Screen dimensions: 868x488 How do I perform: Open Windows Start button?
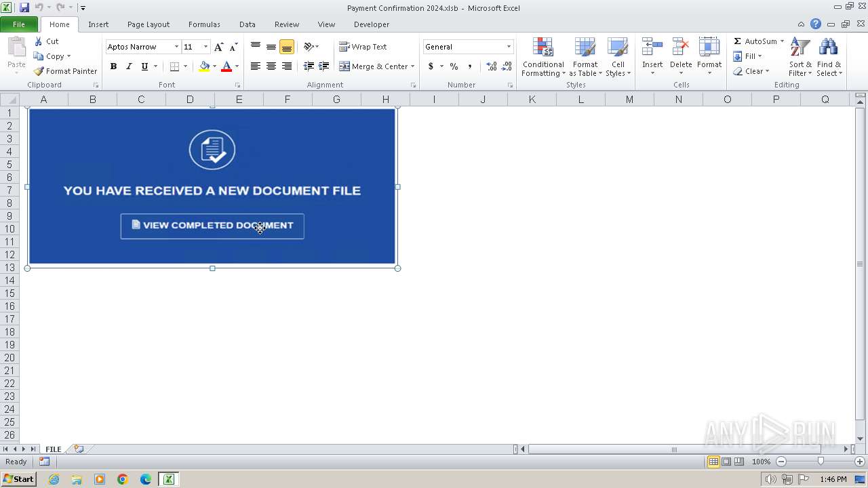click(x=19, y=479)
